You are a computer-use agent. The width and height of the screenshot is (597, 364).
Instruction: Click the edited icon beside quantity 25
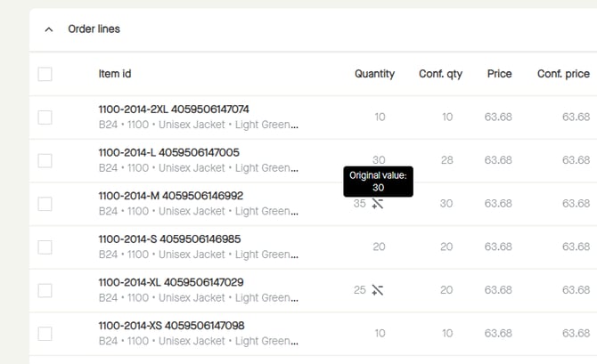pyautogui.click(x=378, y=290)
